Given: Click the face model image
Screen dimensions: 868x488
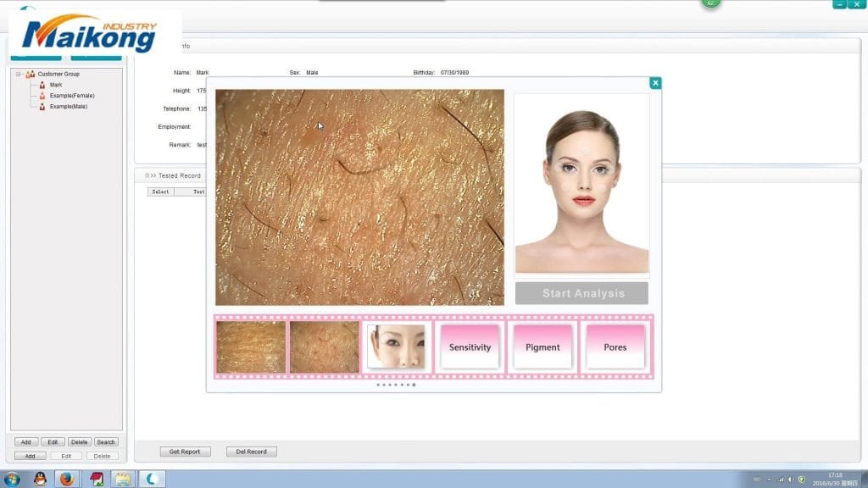Looking at the screenshot, I should click(x=581, y=184).
